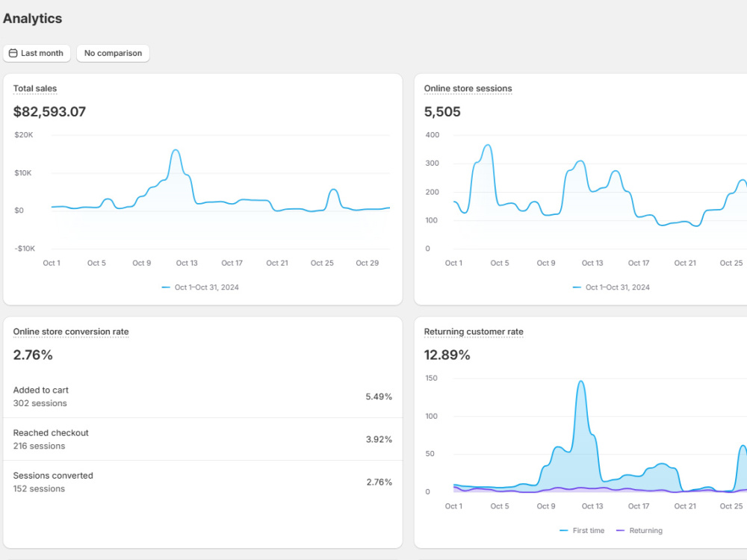Click the Oct 17 axis label on sessions chart

click(639, 264)
